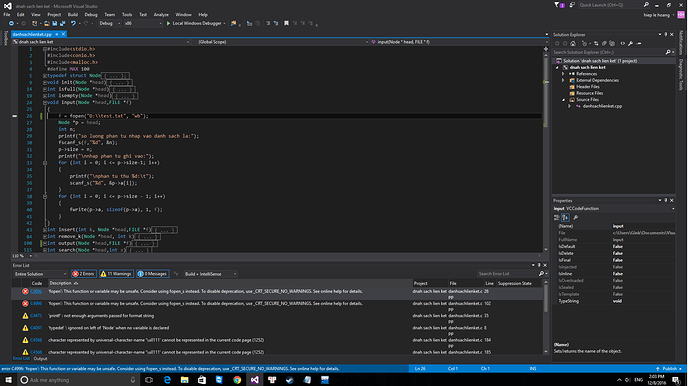690x386 pixels.
Task: Toggle the bookmark icon in the toolbar
Action: (x=286, y=23)
